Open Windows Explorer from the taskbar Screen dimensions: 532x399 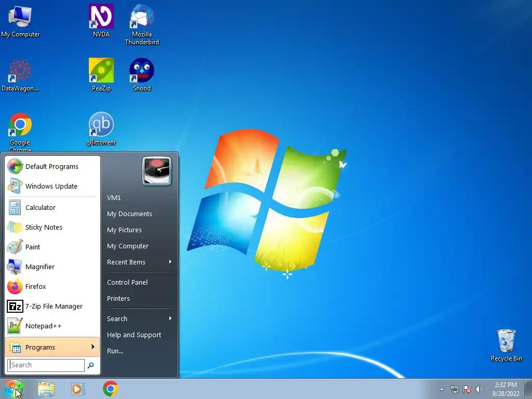click(x=46, y=389)
